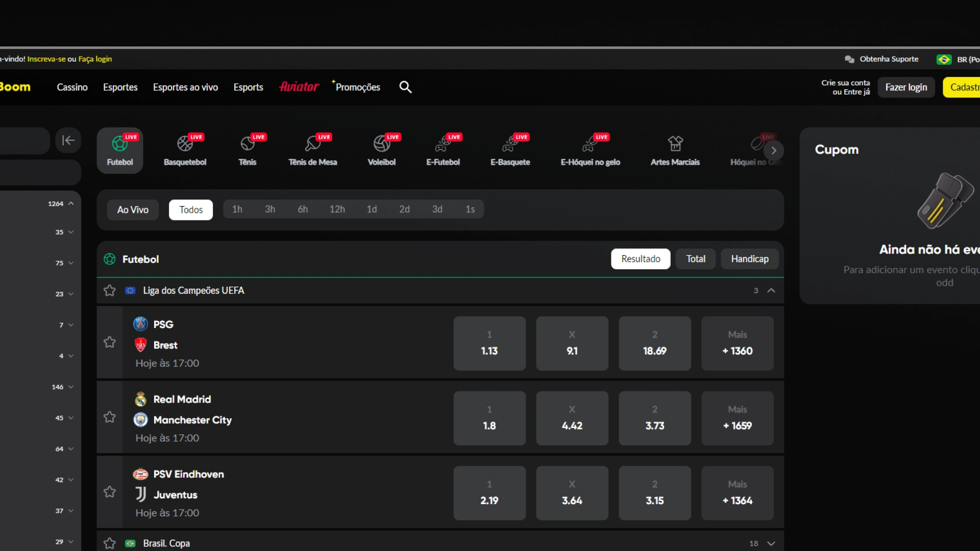The image size is (980, 551).
Task: Switch to the Resultado market tab
Action: pos(641,259)
